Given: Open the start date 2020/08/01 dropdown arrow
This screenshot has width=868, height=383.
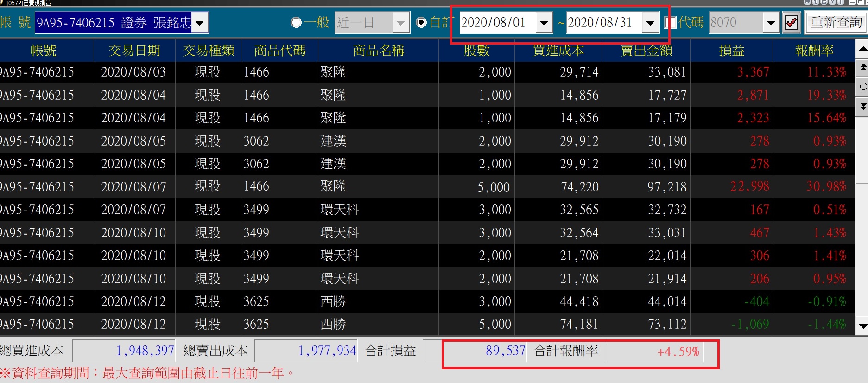Looking at the screenshot, I should [x=544, y=23].
